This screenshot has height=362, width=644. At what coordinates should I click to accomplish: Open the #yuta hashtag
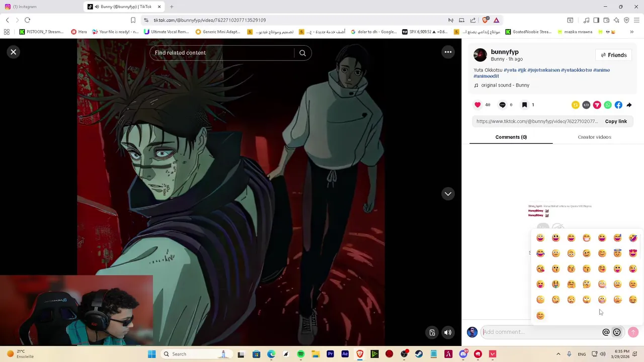(510, 70)
